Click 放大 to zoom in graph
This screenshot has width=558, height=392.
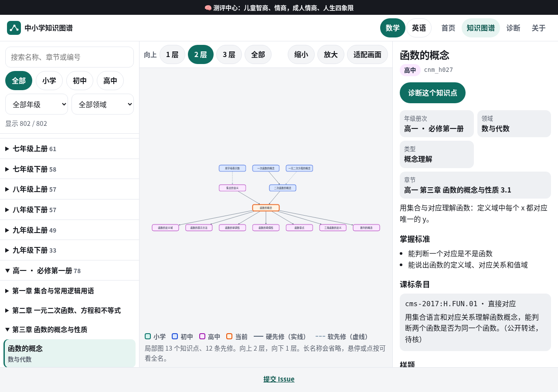pos(331,54)
